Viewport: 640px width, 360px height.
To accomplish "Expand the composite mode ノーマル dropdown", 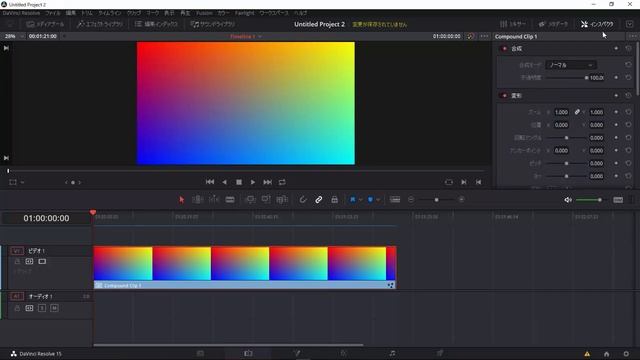I will coord(571,65).
